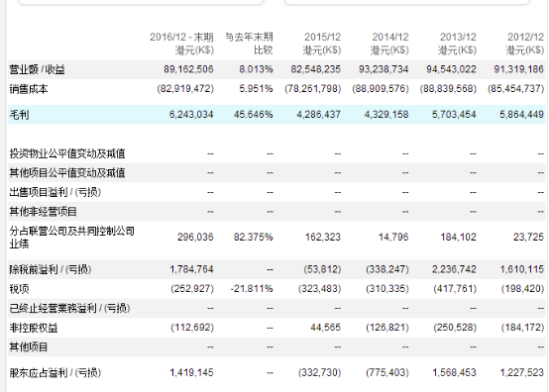549x392 pixels.
Task: Click 2014 associates value 14,796
Action: pos(393,238)
